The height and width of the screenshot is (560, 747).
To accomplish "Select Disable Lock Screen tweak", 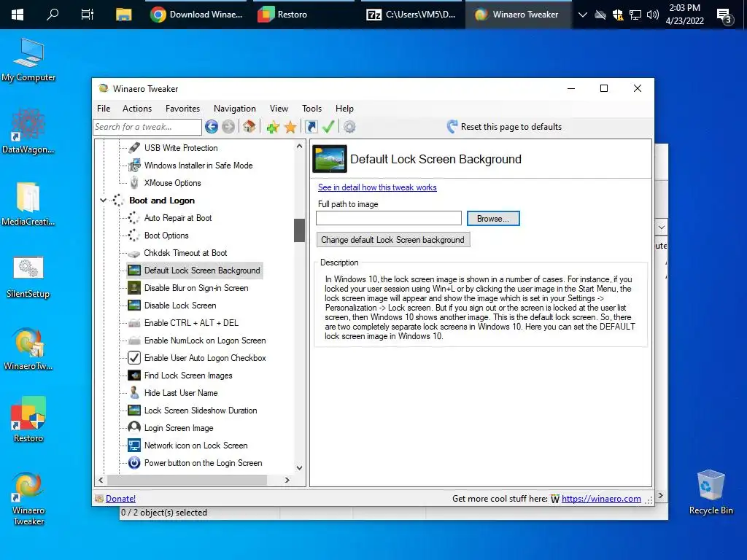I will (x=180, y=306).
